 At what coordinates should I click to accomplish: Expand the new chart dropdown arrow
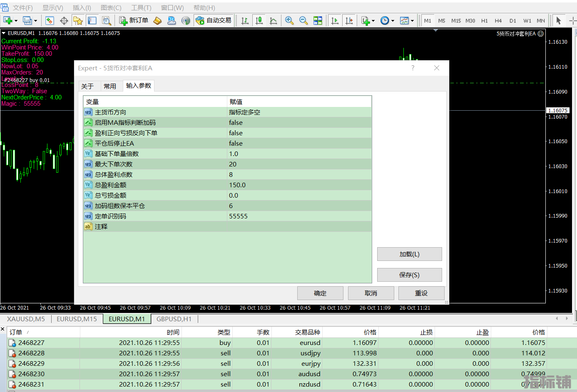[16, 20]
